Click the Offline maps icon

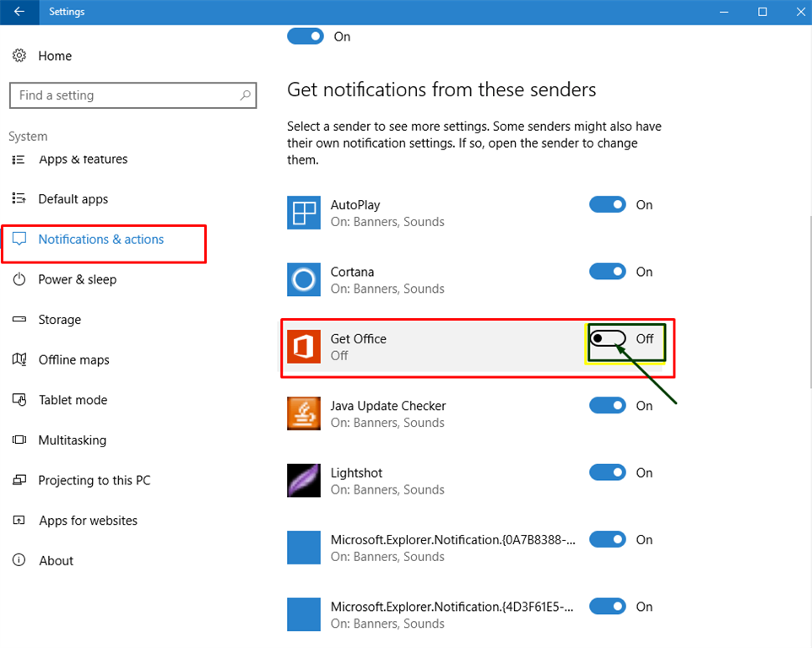tap(19, 359)
